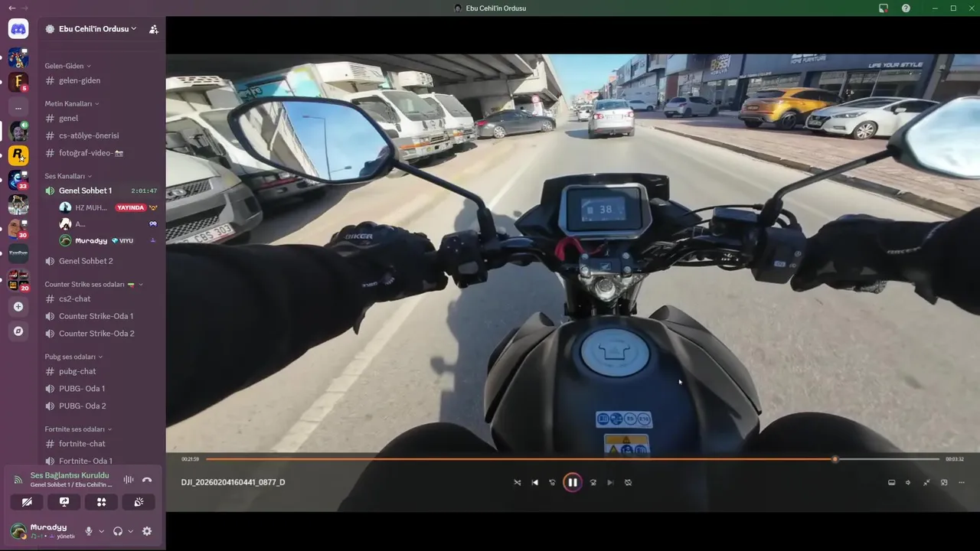Skip to the previous video
The width and height of the screenshot is (980, 551).
pos(535,482)
